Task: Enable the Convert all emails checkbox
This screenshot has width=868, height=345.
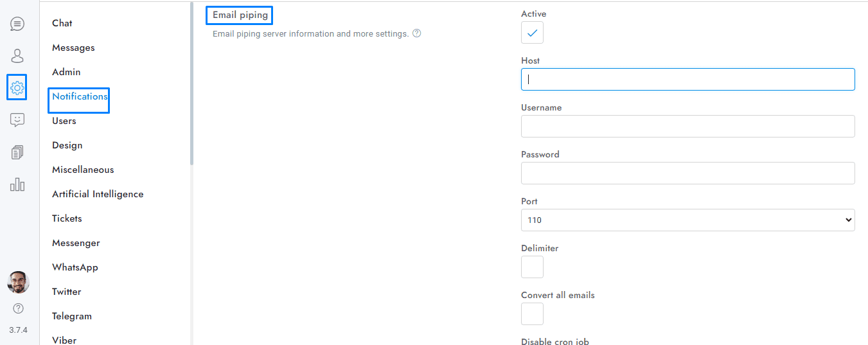Action: pyautogui.click(x=532, y=314)
